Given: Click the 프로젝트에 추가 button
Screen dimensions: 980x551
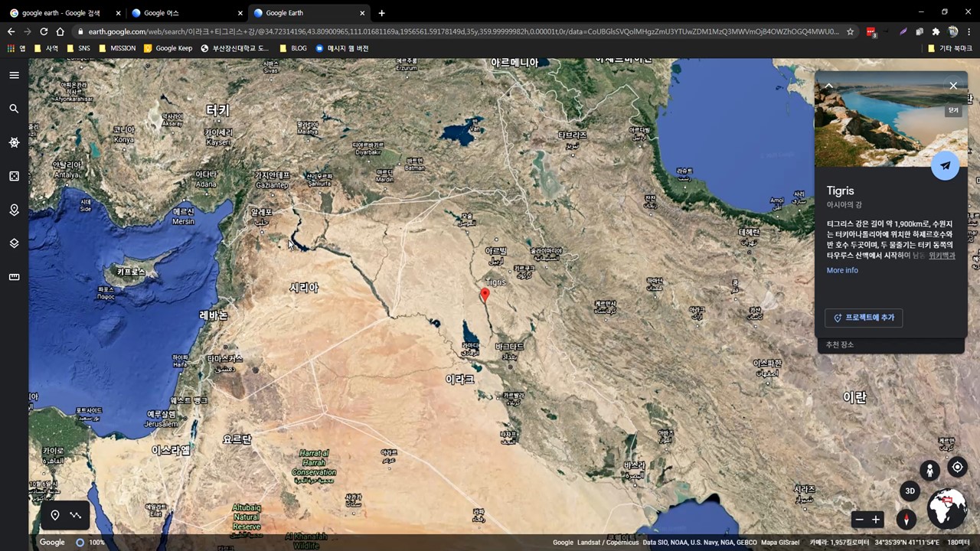Looking at the screenshot, I should 864,318.
